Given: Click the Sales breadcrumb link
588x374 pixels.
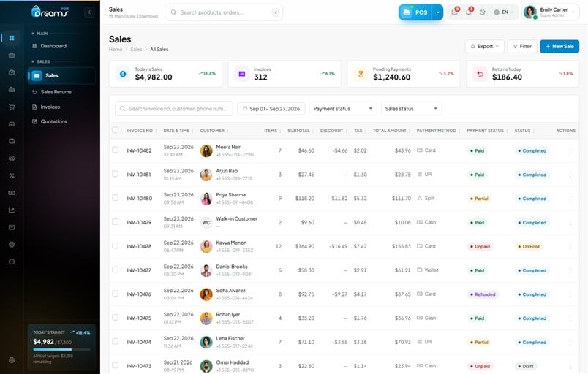Looking at the screenshot, I should 136,50.
